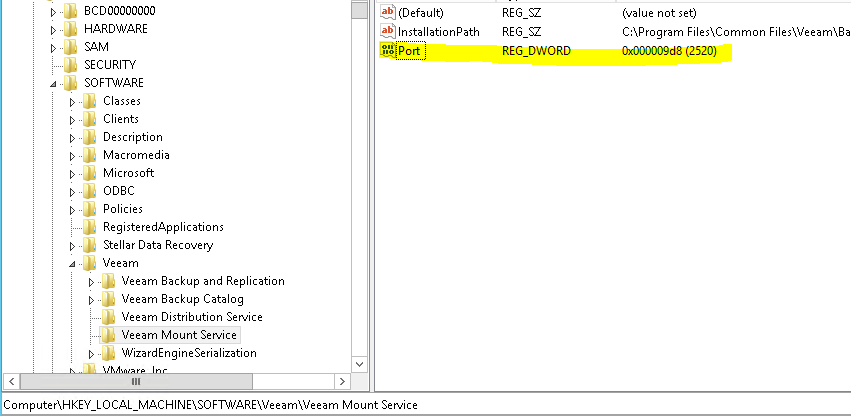The image size is (851, 416).
Task: Click the SECURITY folder icon
Action: click(71, 65)
